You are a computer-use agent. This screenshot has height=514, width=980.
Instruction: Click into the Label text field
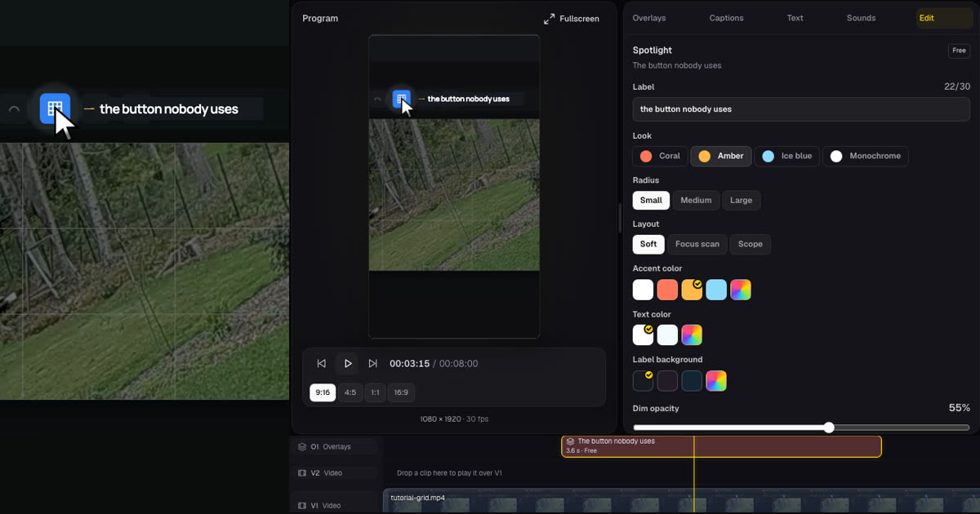tap(801, 109)
